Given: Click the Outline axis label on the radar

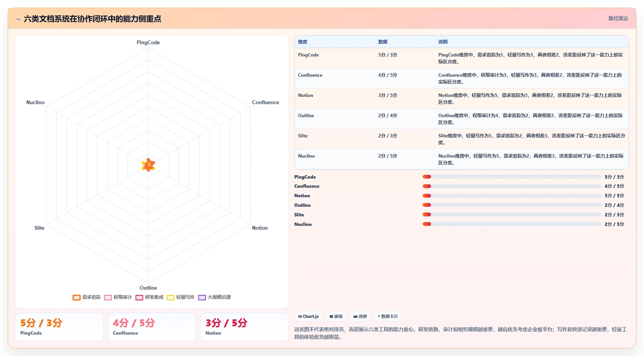Looking at the screenshot, I should tap(148, 288).
